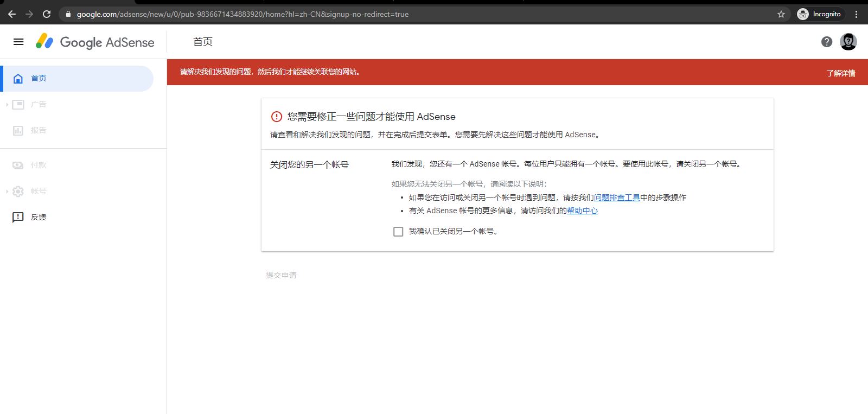The image size is (868, 414).
Task: Click 了解详情 in the red banner
Action: pyautogui.click(x=841, y=73)
